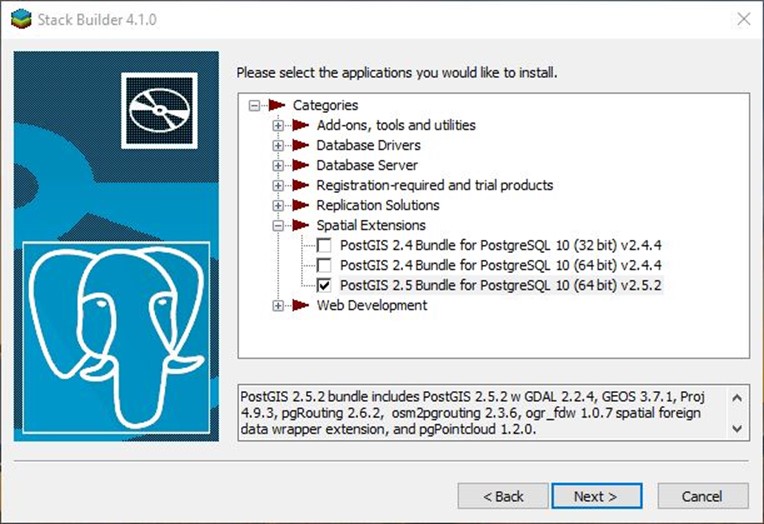Viewport: 764px width, 524px height.
Task: Click the Next button
Action: 596,496
